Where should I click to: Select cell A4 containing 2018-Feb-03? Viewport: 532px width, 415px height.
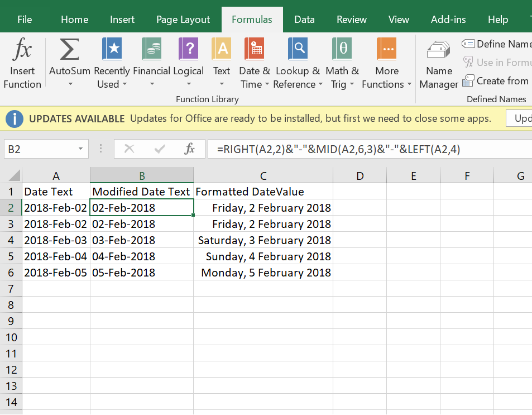56,240
